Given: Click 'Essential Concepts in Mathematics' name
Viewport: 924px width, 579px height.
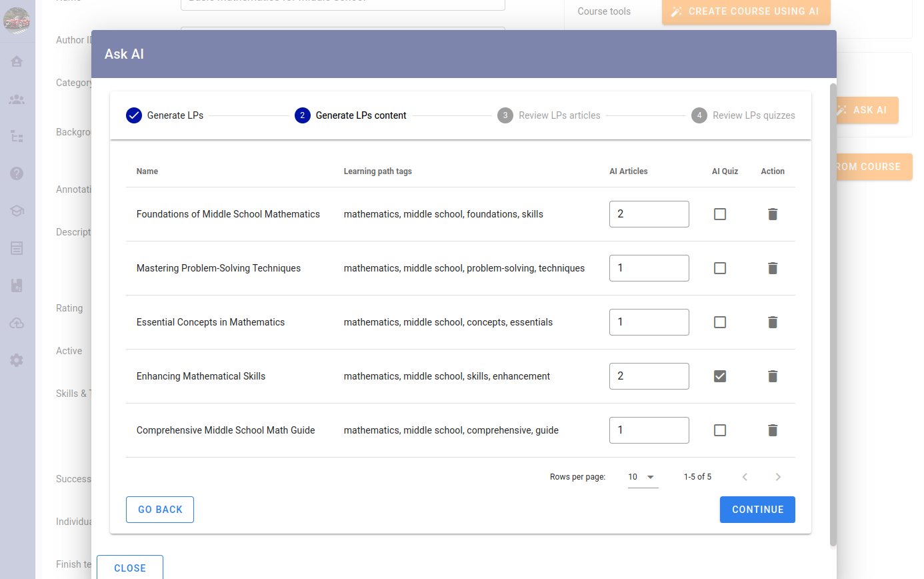Looking at the screenshot, I should coord(211,322).
